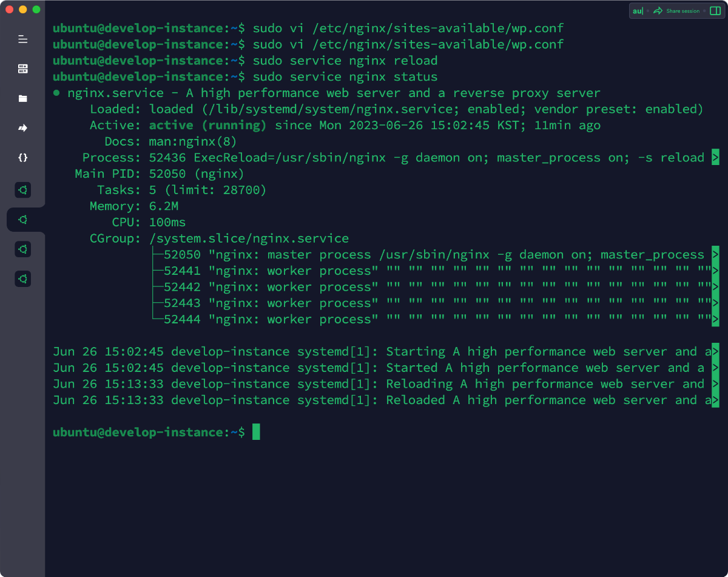Viewport: 728px width, 577px height.
Task: Toggle the split-view panel icon
Action: pyautogui.click(x=715, y=11)
